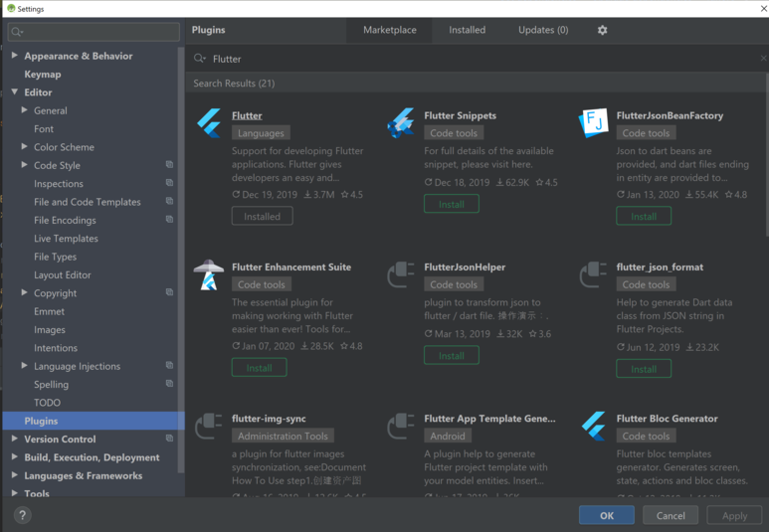Image resolution: width=769 pixels, height=532 pixels.
Task: Click the project-level icon beside Inspections
Action: [169, 182]
